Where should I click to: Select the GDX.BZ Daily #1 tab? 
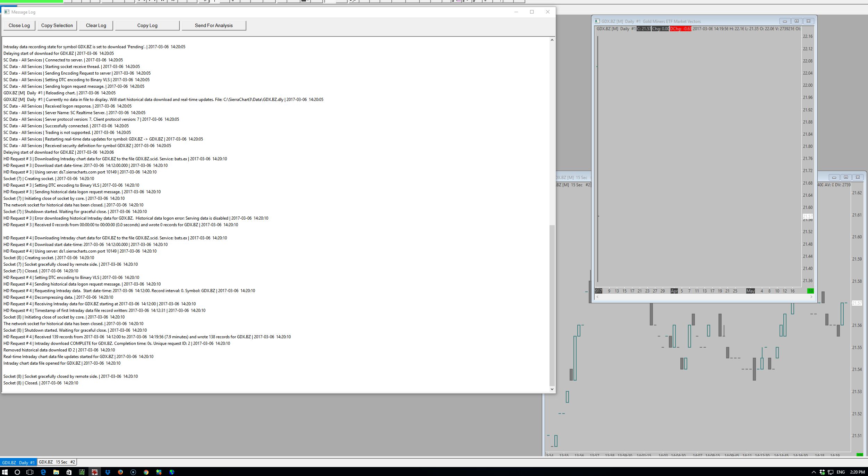pos(18,462)
